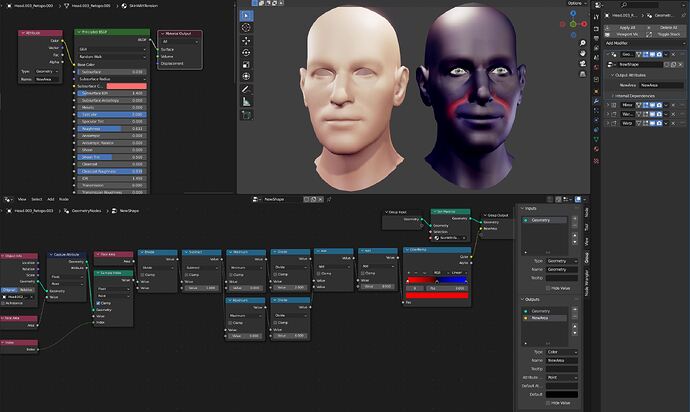690x412 pixels.
Task: Click Apply All button in modifiers panel
Action: coord(623,28)
